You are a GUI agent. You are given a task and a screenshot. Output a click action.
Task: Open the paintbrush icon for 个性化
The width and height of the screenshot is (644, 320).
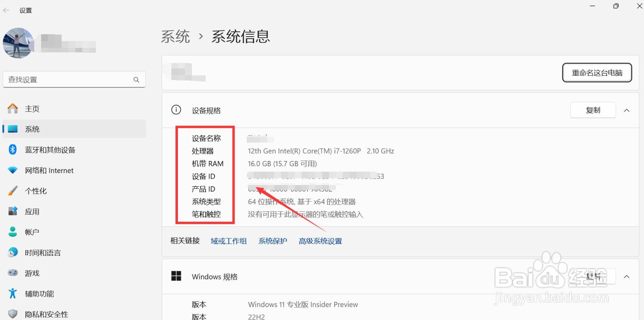tap(13, 191)
